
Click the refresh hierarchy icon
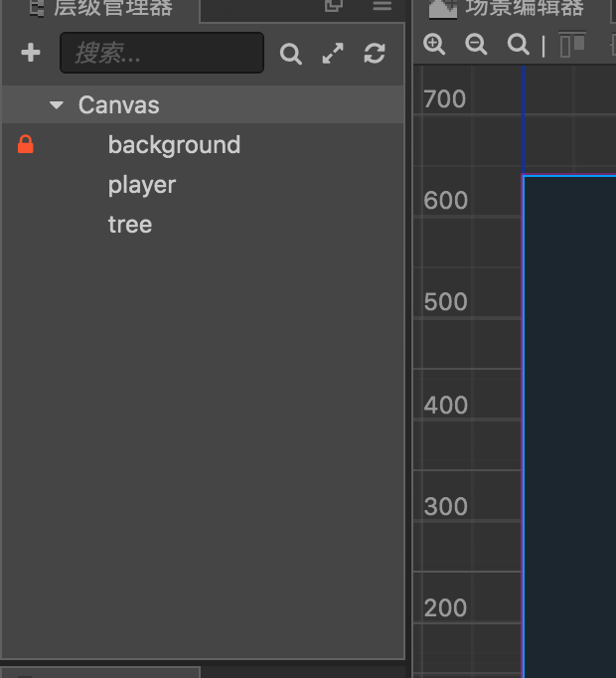pyautogui.click(x=375, y=54)
